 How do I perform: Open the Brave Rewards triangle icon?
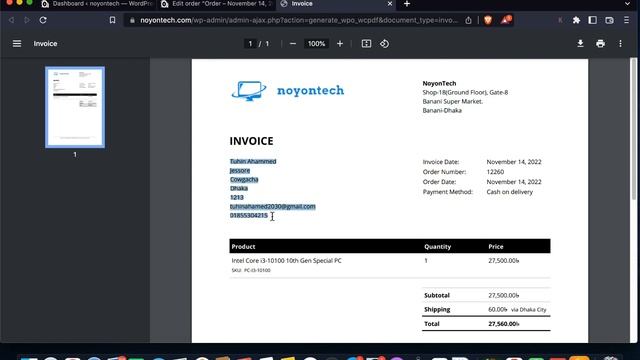pos(506,20)
